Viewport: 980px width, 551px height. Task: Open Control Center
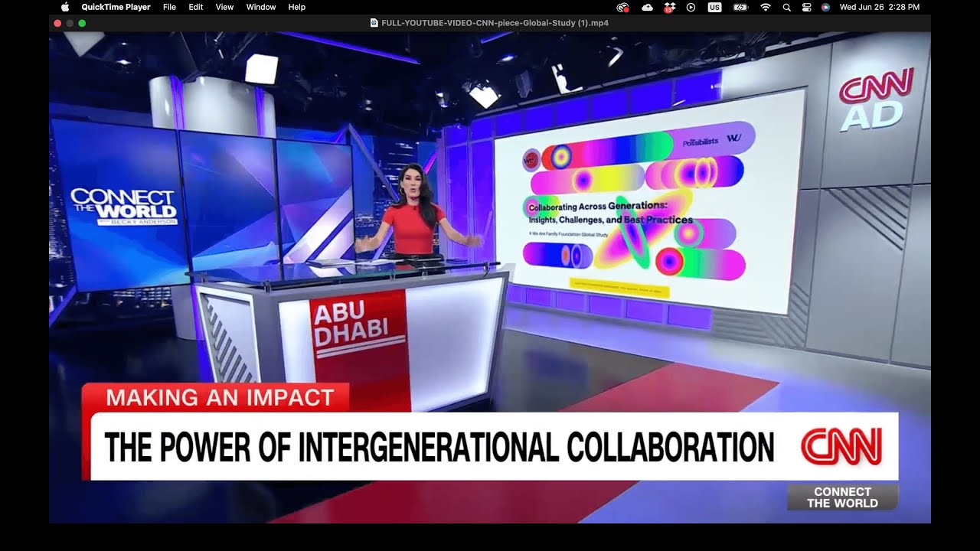pyautogui.click(x=807, y=7)
